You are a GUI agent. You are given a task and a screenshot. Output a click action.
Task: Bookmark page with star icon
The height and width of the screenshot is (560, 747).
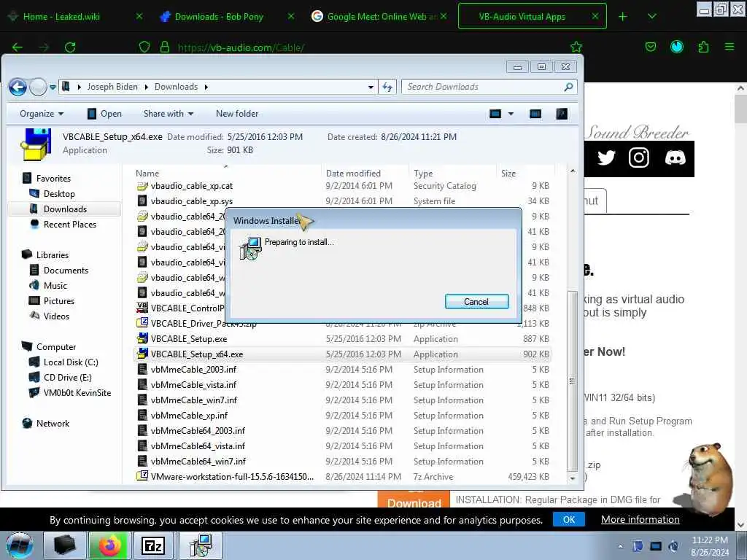[576, 47]
